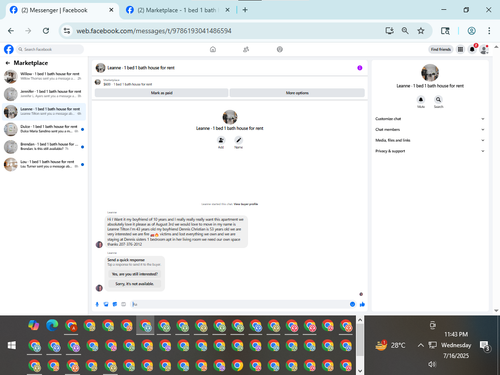Click Mark as paid button

coord(161,93)
